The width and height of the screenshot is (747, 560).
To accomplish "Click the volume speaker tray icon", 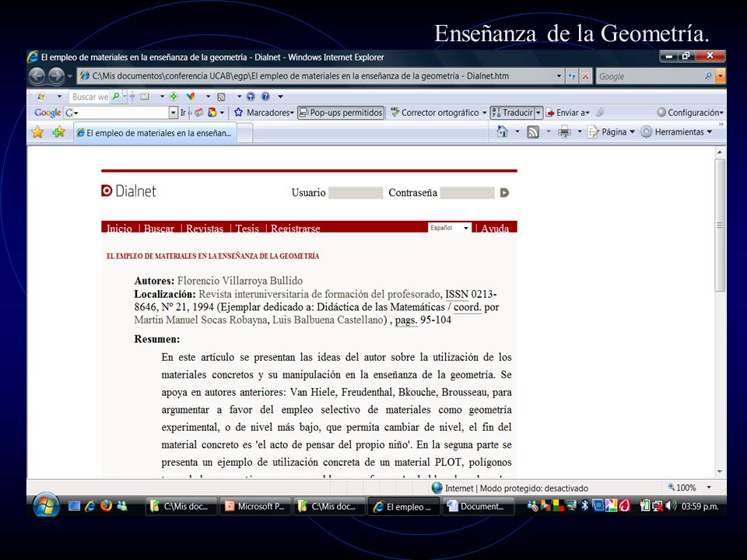I will (x=671, y=506).
